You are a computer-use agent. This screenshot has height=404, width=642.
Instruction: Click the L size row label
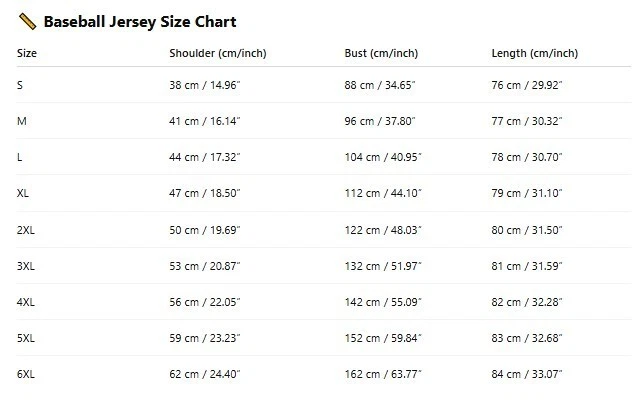pyautogui.click(x=20, y=157)
